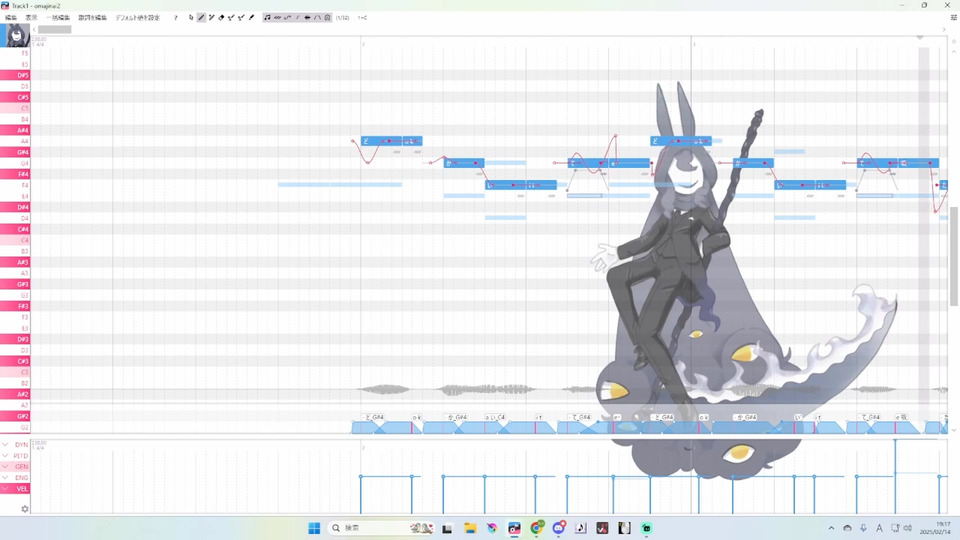Toggle vibrato display

(277, 18)
